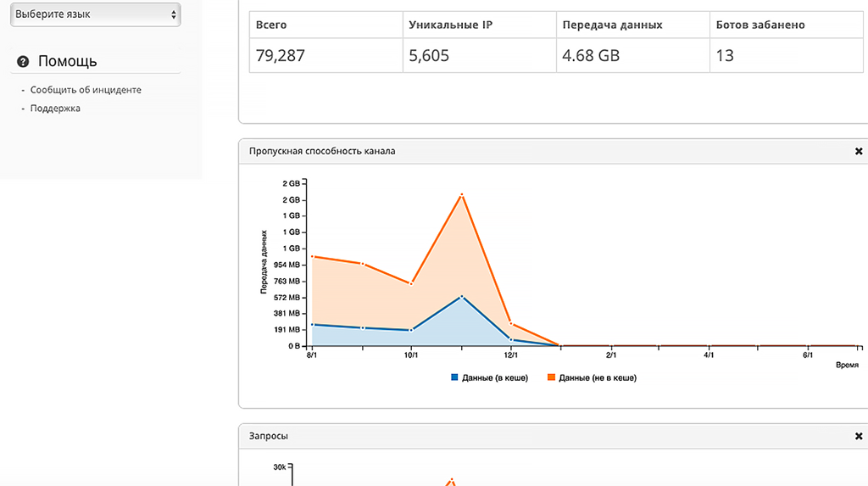Click the 'Всего' column header

[x=272, y=25]
